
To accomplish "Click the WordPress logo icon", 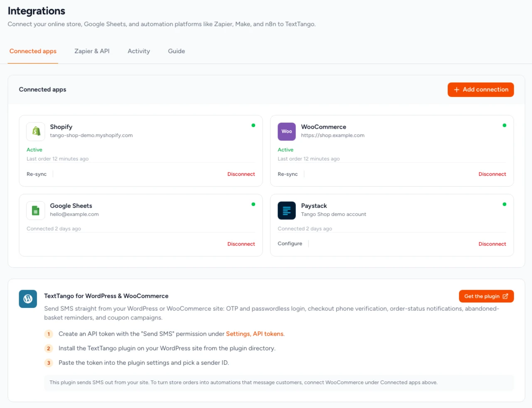I will point(28,299).
